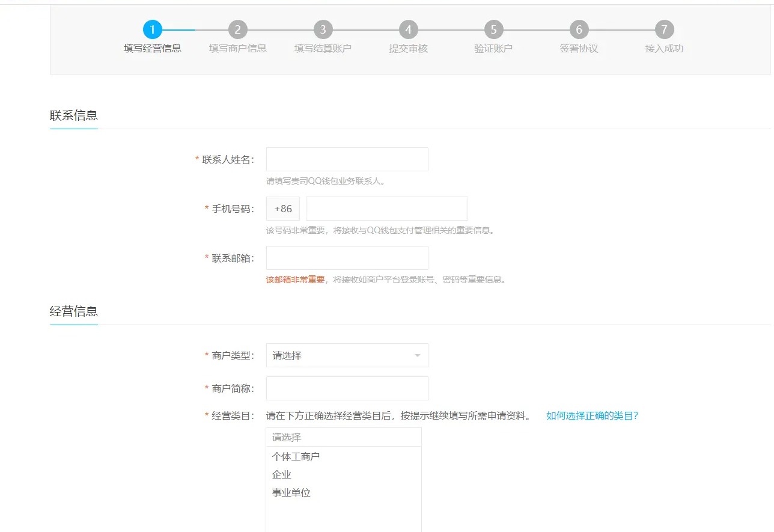Image resolution: width=774 pixels, height=532 pixels.
Task: Open the 如何选择正确的类目 help link
Action: click(592, 415)
